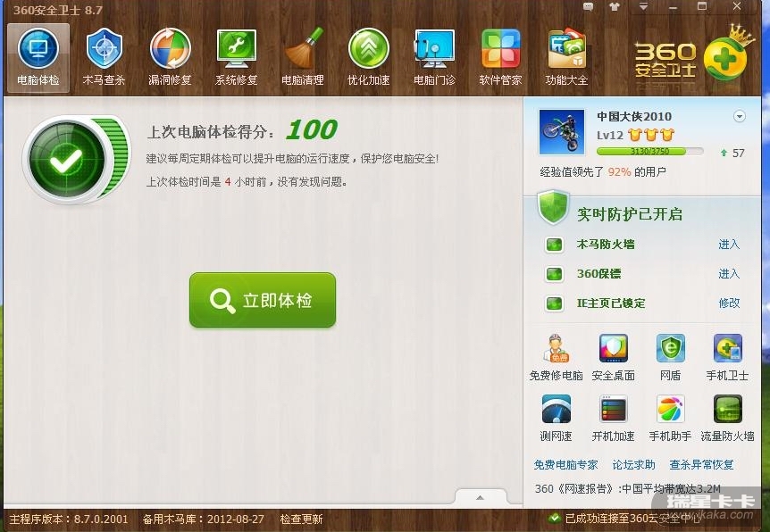Open the 电脑清理 broom tab
The image size is (770, 532).
coord(303,58)
